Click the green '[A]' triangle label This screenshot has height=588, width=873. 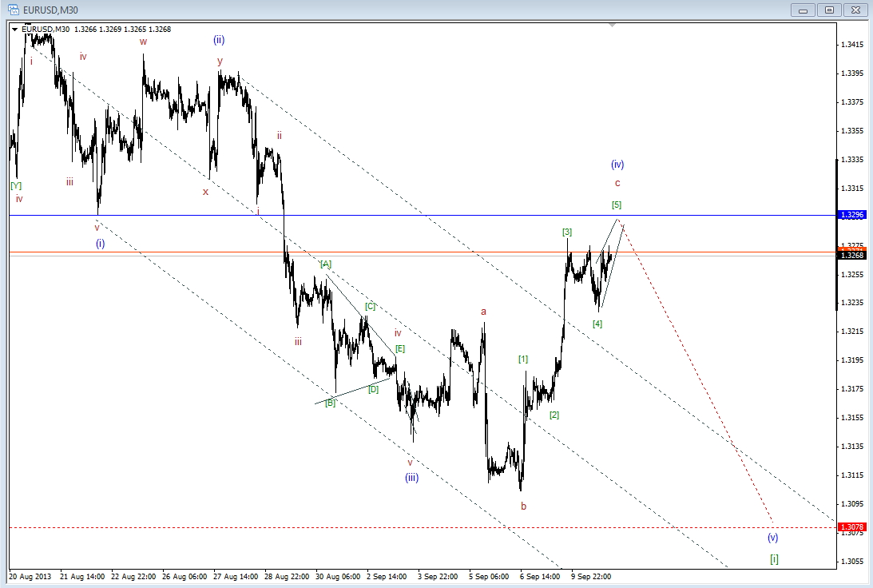pyautogui.click(x=326, y=264)
